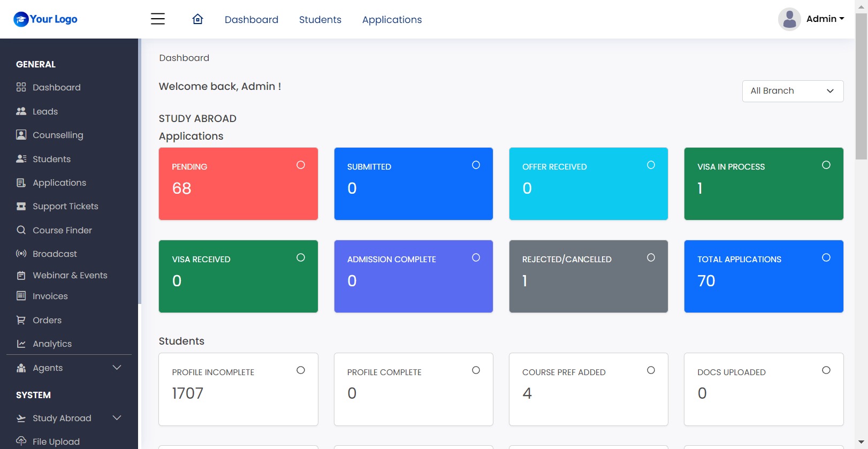The image size is (868, 449).
Task: Click the circle icon on Profile Incomplete card
Action: 301,370
